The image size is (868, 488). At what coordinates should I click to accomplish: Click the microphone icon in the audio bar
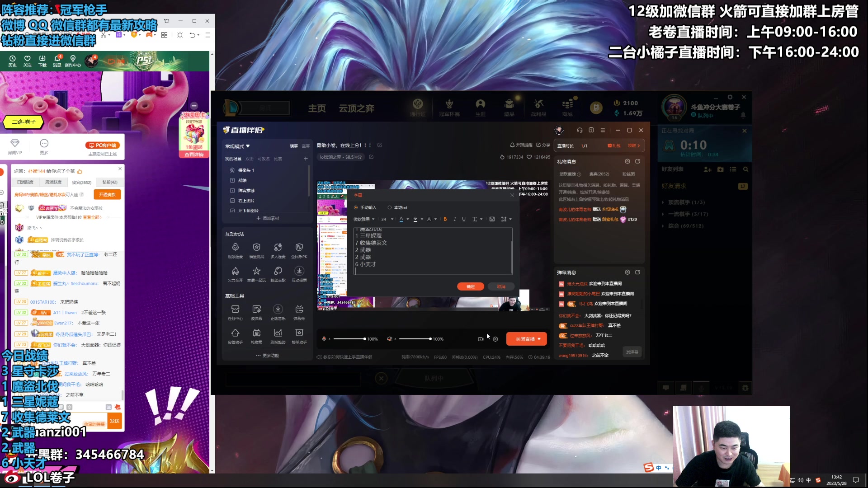[x=324, y=339]
